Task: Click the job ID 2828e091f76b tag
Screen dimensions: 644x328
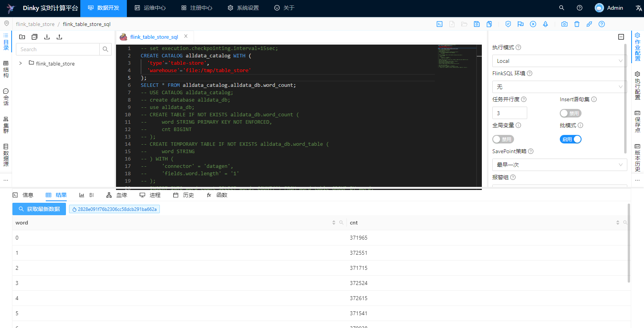Action: coord(114,209)
